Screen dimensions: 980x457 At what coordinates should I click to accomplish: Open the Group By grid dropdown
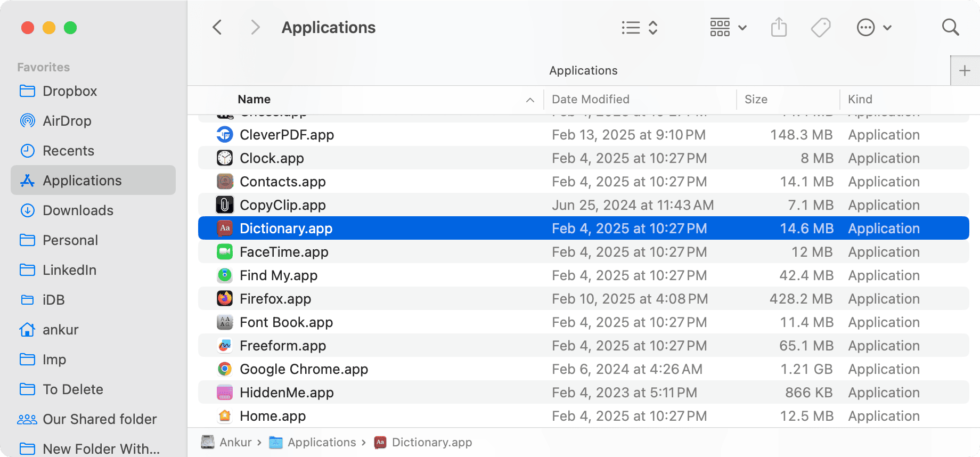pos(728,27)
